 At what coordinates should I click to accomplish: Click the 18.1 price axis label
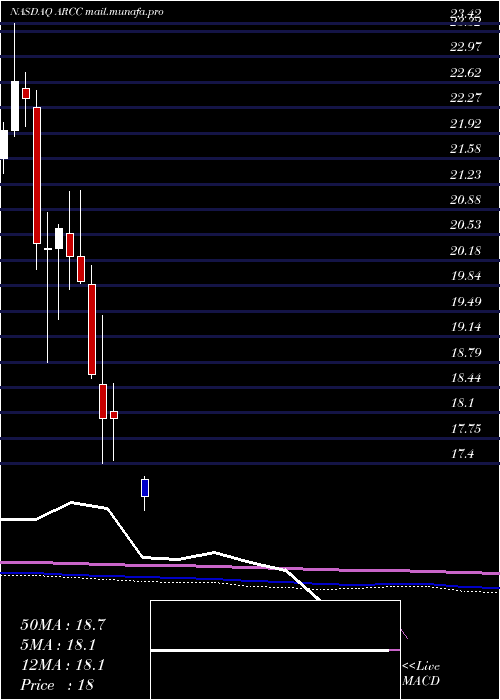tap(462, 404)
